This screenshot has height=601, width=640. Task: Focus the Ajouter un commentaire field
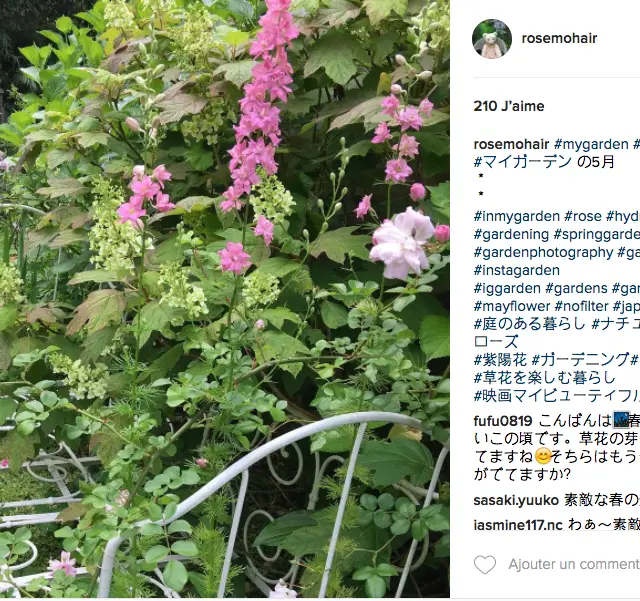[574, 565]
